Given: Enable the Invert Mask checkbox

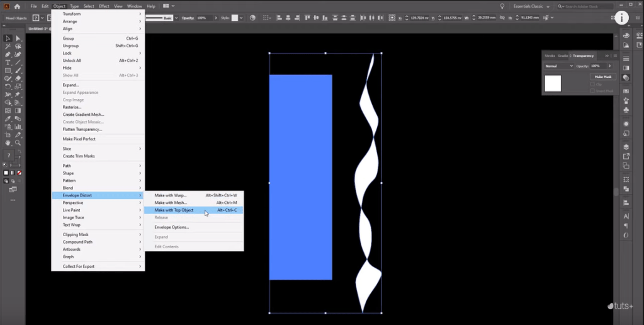Looking at the screenshot, I should pyautogui.click(x=592, y=91).
